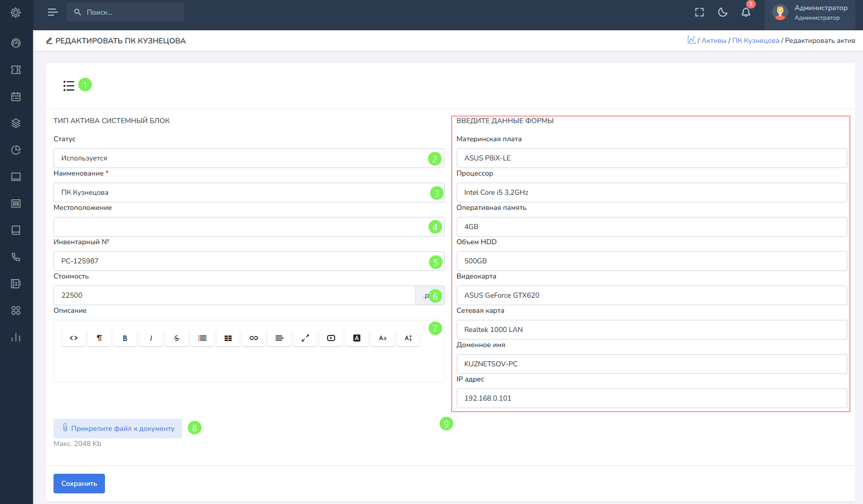This screenshot has width=863, height=504.
Task: Go to Активы in the breadcrumb
Action: pos(714,41)
